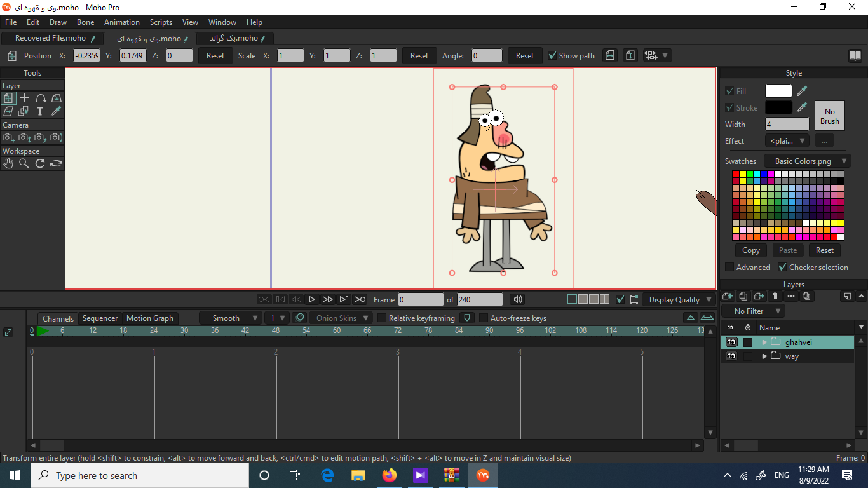868x488 pixels.
Task: Expand the way group layer
Action: 764,356
